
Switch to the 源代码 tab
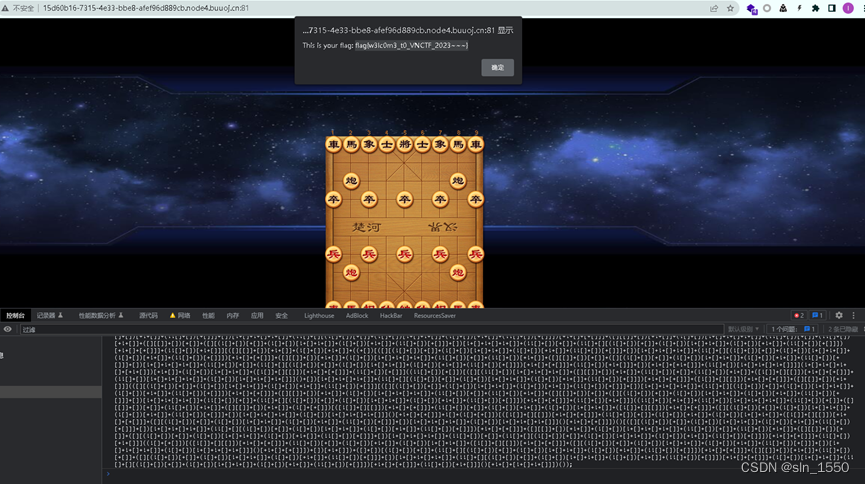pyautogui.click(x=148, y=316)
